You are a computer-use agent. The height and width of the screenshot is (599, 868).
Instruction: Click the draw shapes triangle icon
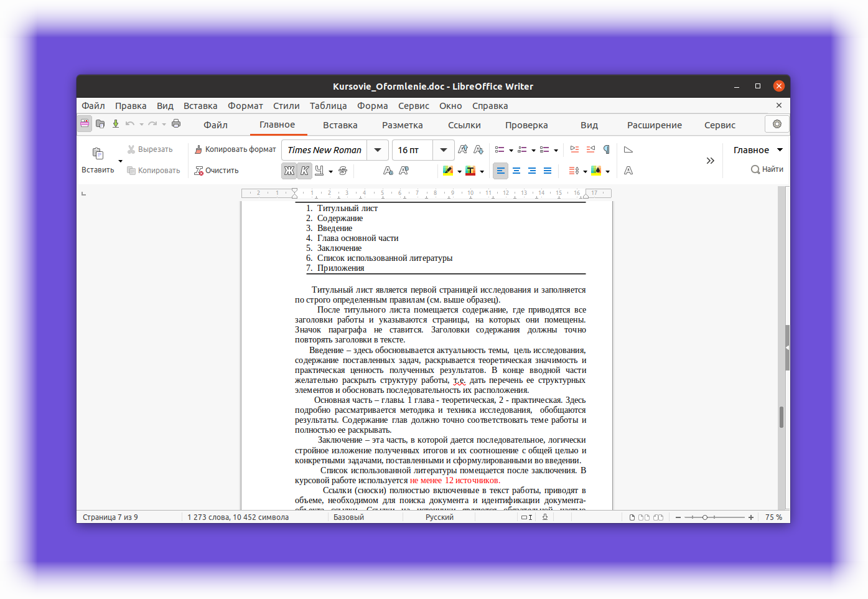point(628,149)
